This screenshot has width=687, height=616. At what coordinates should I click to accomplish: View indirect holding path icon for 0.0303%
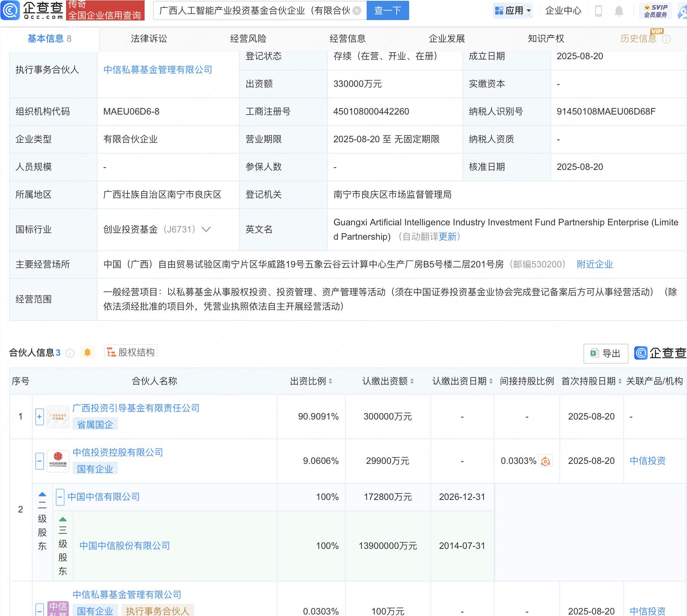pyautogui.click(x=545, y=461)
